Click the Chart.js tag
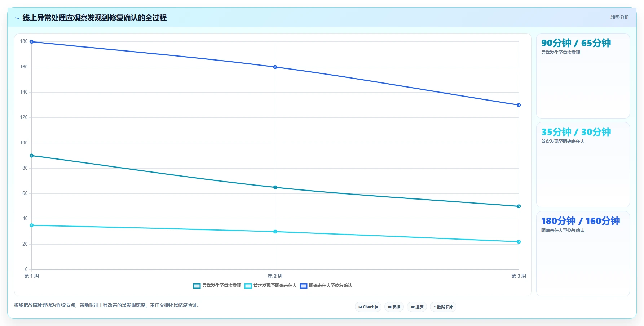644x326 pixels. coord(368,307)
